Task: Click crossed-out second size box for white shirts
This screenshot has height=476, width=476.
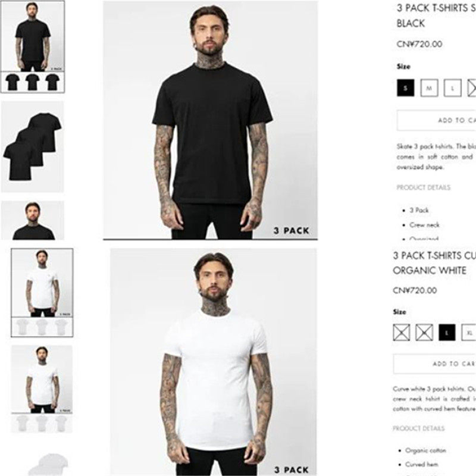Action: 424,333
